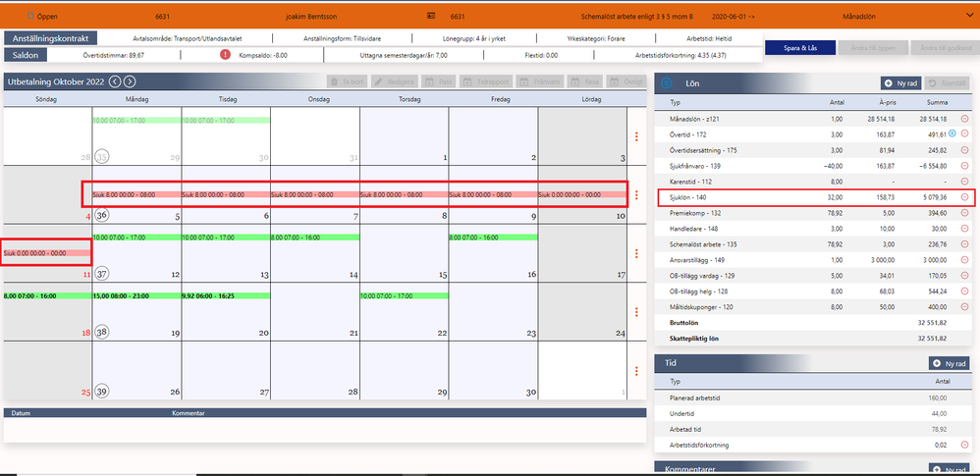
Task: Remove the Måltidskuponger - 120 row
Action: (964, 307)
